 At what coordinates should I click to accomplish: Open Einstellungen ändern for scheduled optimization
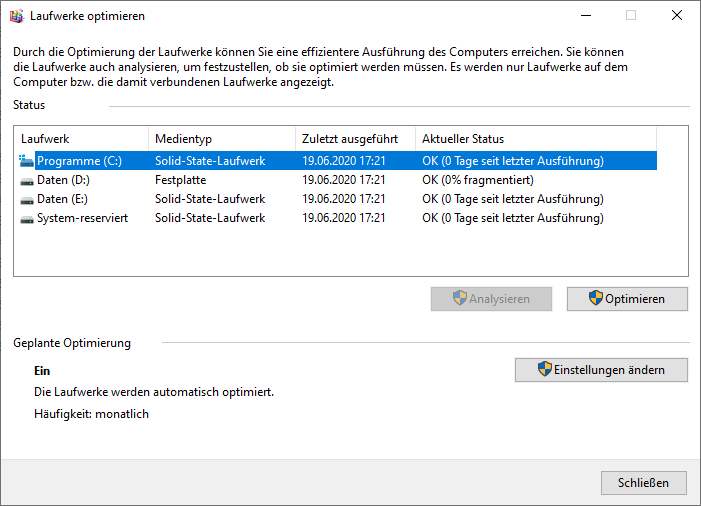(601, 370)
